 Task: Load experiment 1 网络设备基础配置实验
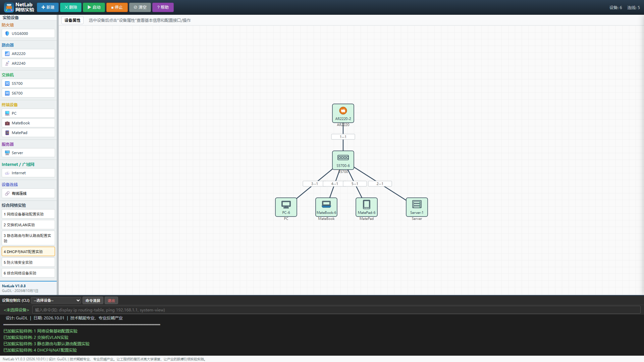click(28, 214)
